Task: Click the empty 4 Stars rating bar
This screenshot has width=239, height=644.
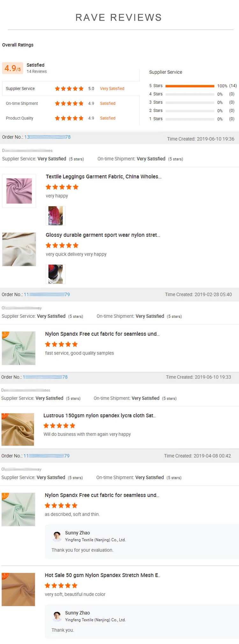Action: [190, 94]
